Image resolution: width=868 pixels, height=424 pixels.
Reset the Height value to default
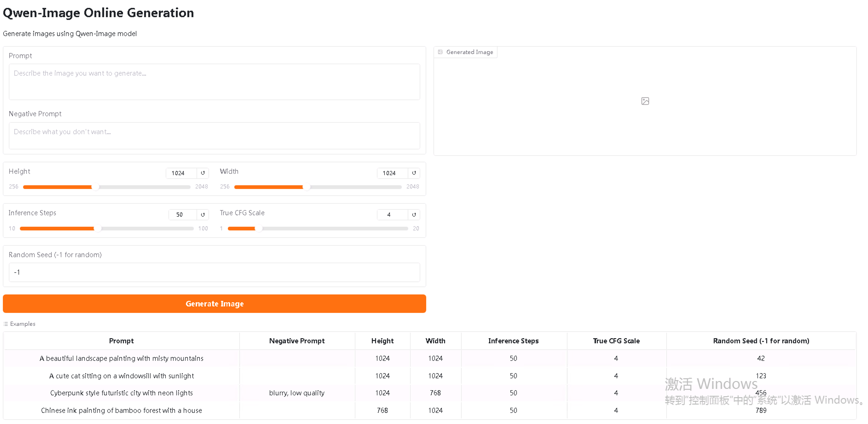pos(203,173)
